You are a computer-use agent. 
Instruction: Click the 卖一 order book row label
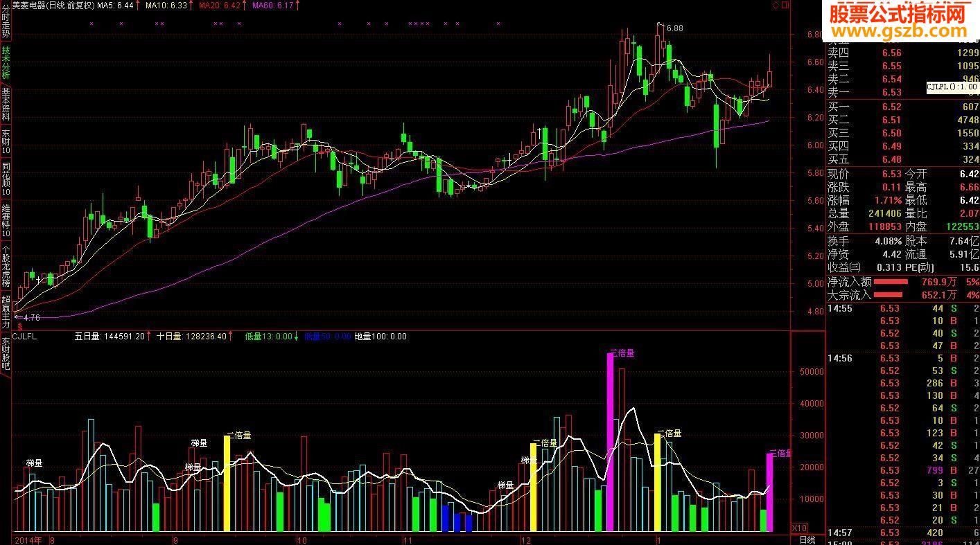pyautogui.click(x=839, y=92)
